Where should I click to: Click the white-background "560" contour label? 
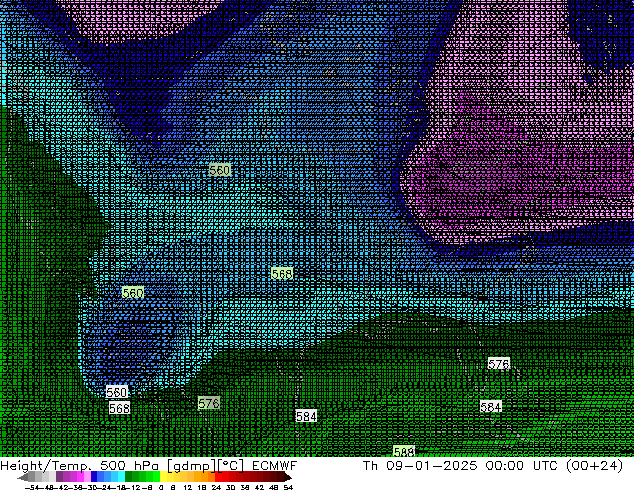point(116,392)
